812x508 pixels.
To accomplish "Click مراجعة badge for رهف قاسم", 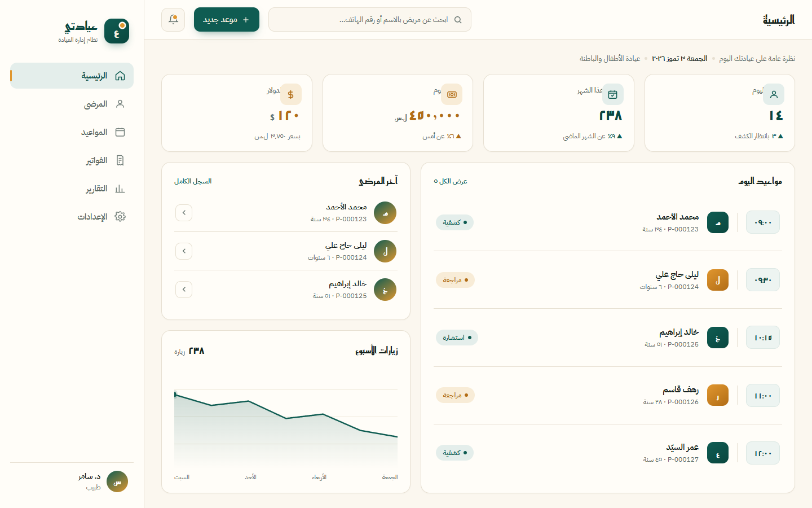I will pos(455,395).
